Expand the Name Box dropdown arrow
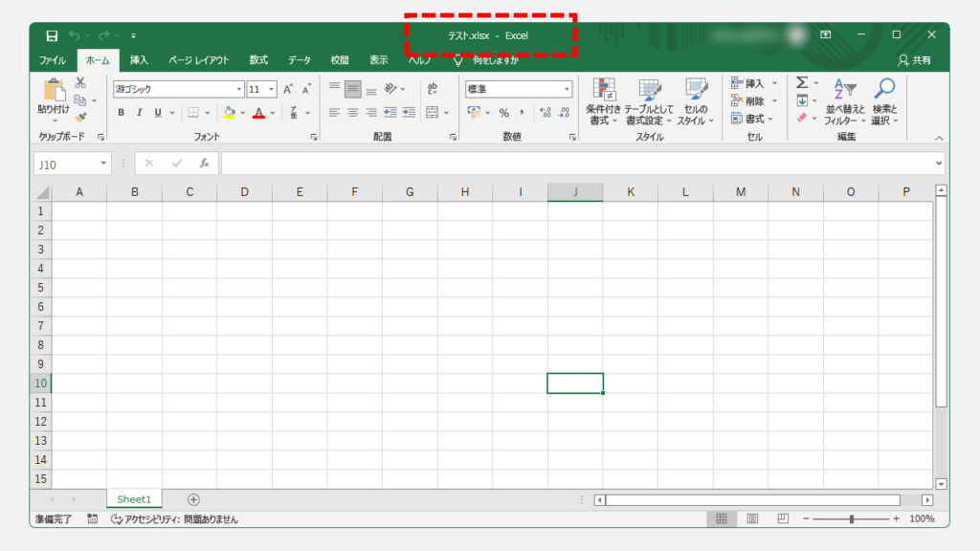 click(103, 164)
